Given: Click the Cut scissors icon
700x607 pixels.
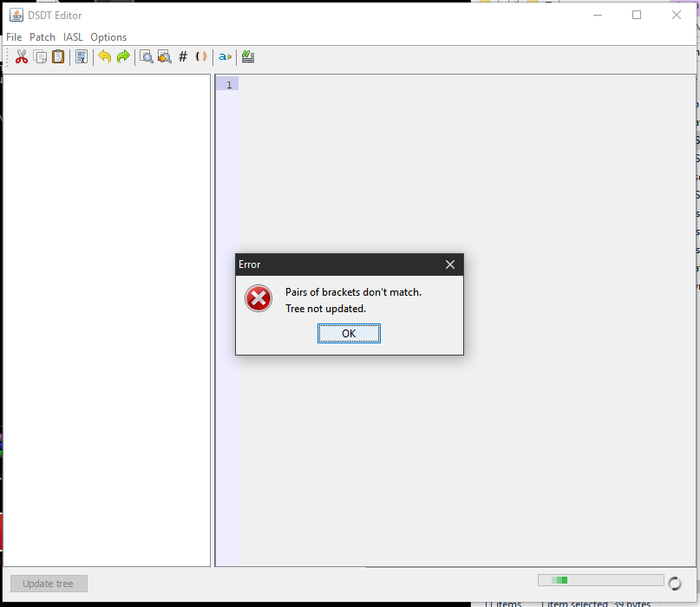Looking at the screenshot, I should [x=22, y=57].
